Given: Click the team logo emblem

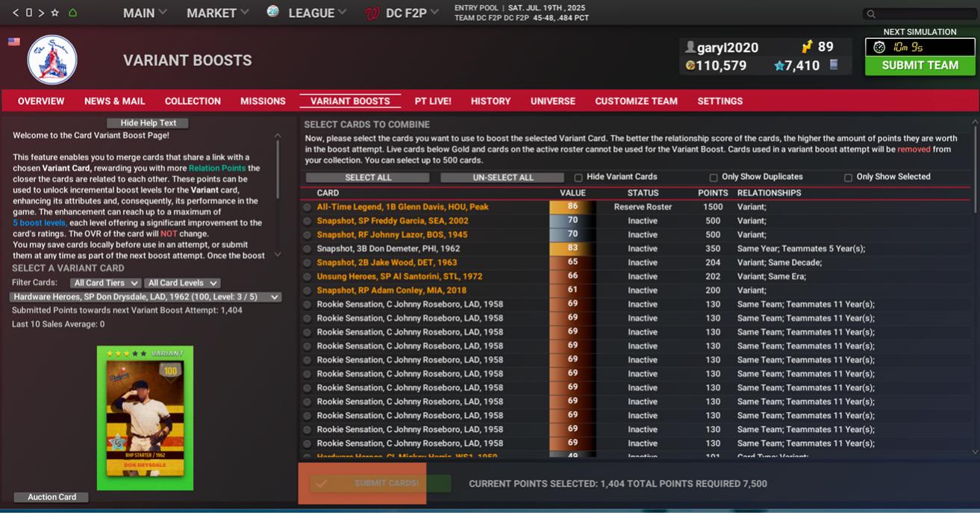Looking at the screenshot, I should click(52, 60).
